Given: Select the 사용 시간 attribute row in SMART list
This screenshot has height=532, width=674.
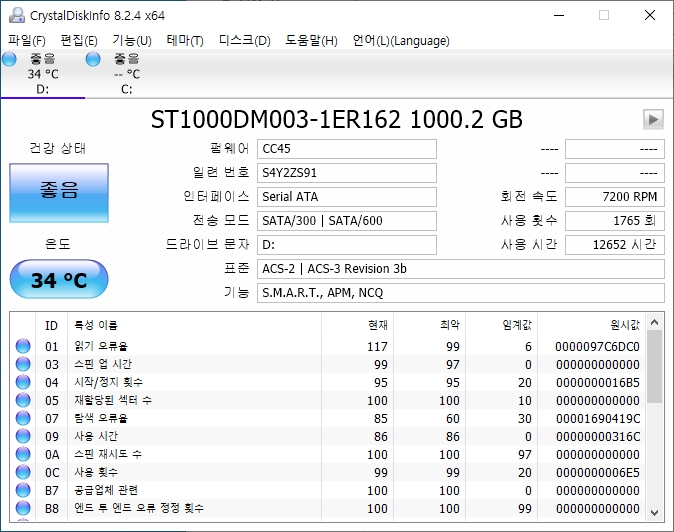Looking at the screenshot, I should pos(328,437).
